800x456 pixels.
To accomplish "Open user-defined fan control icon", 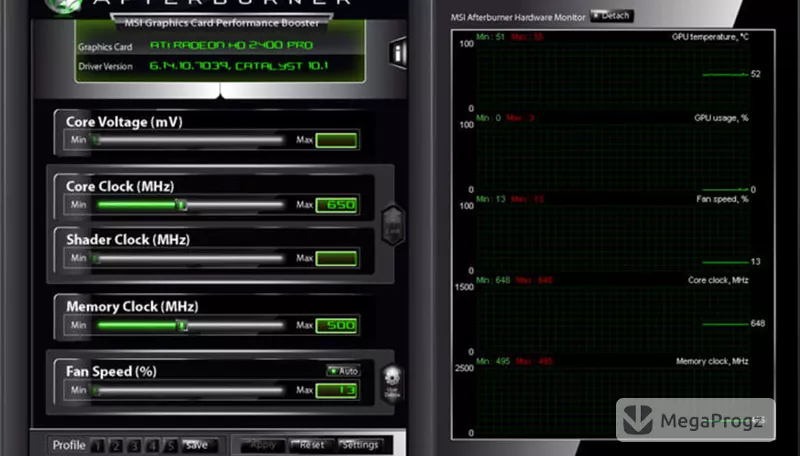I will pyautogui.click(x=392, y=383).
